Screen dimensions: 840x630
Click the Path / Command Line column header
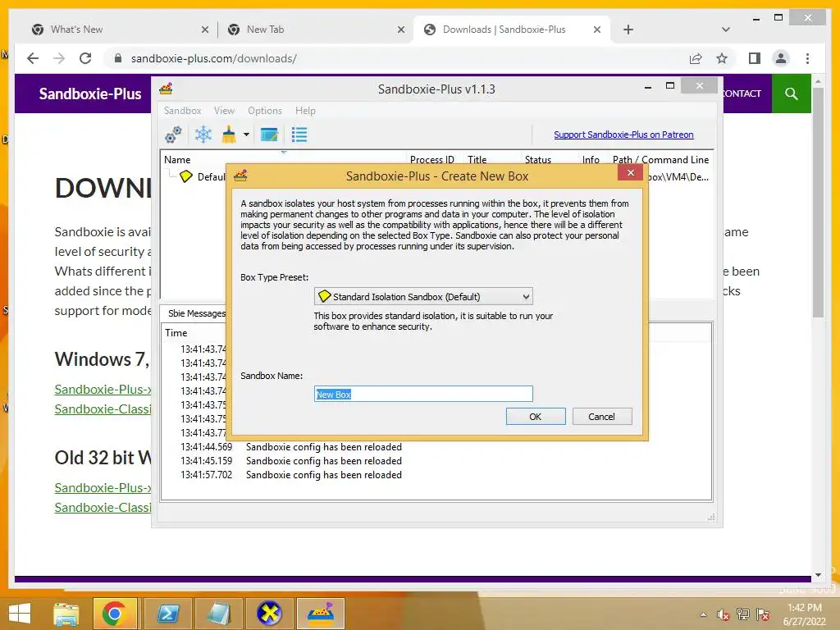pos(660,160)
